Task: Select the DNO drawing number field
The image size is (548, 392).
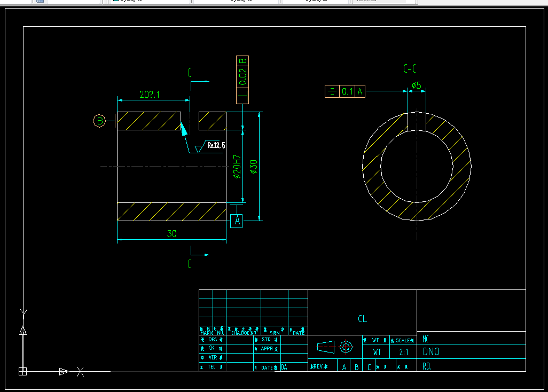Action: [x=431, y=351]
